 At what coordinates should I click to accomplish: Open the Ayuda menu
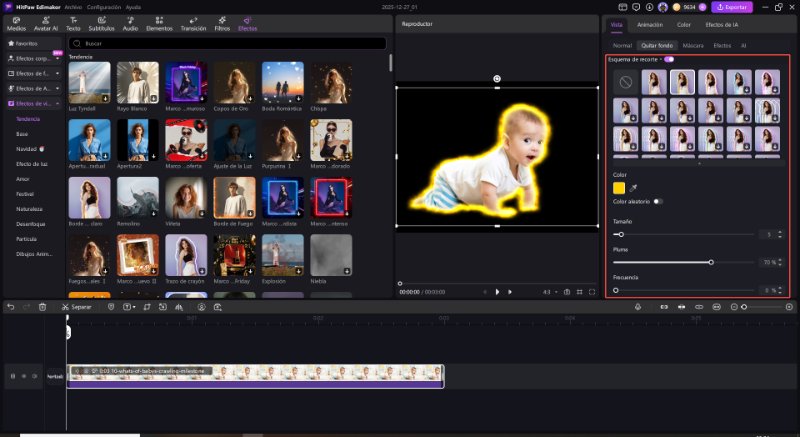(x=133, y=7)
